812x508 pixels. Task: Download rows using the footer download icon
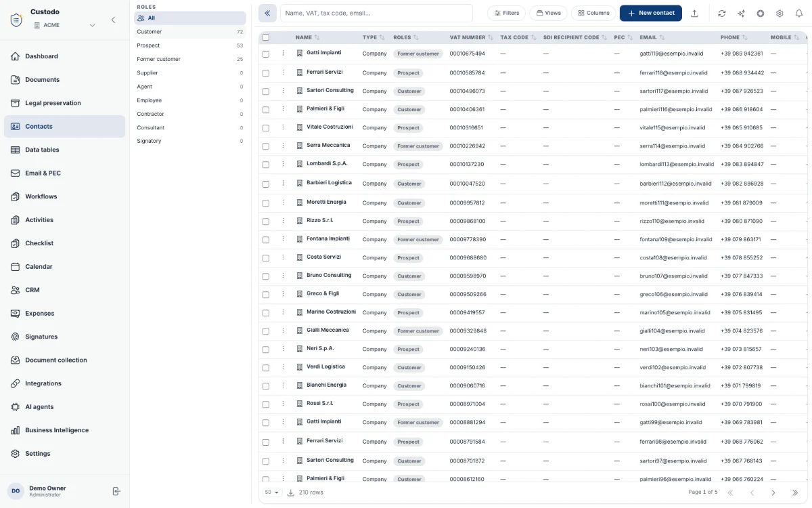291,492
